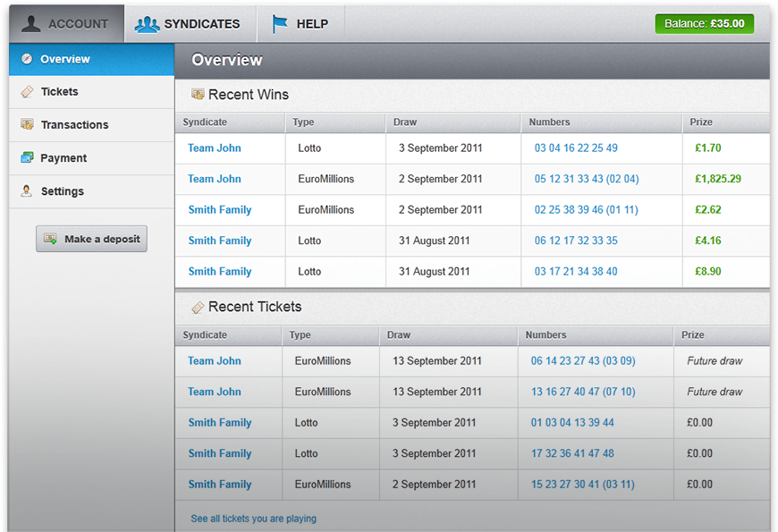Image resolution: width=778 pixels, height=532 pixels.
Task: Click 'Future draw' for ticket 06 14 23 27 43
Action: point(715,361)
